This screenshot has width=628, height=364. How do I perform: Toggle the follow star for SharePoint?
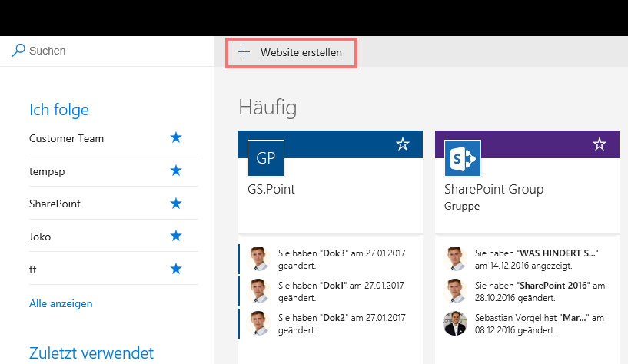point(176,204)
